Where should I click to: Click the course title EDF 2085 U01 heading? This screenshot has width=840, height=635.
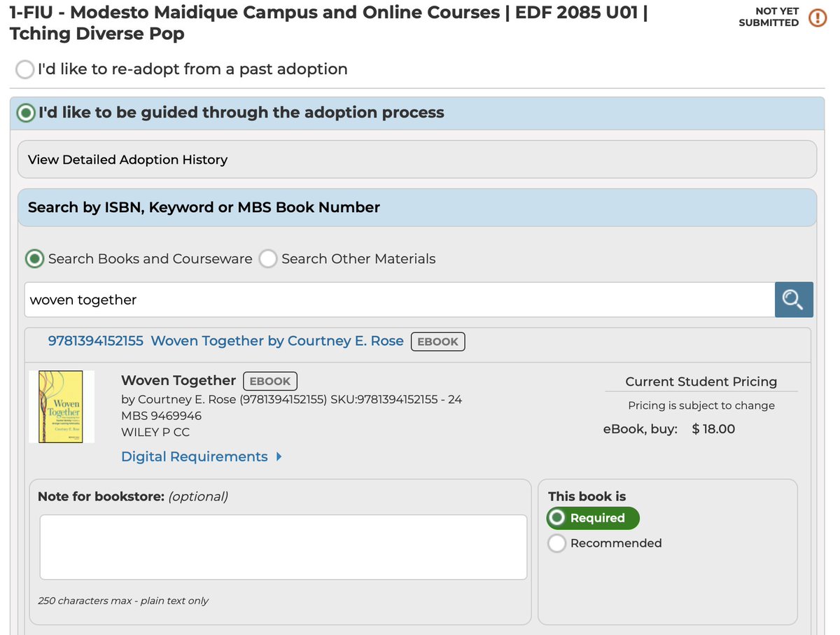[x=328, y=22]
